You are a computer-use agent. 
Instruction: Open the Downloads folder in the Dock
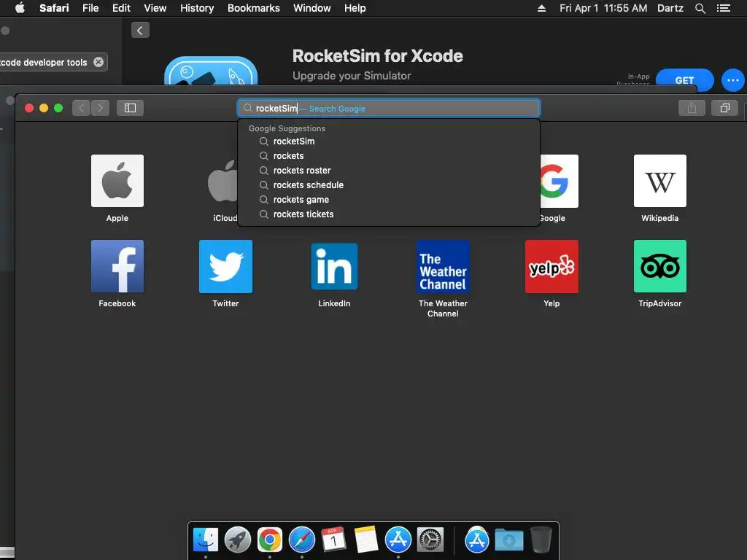[508, 540]
